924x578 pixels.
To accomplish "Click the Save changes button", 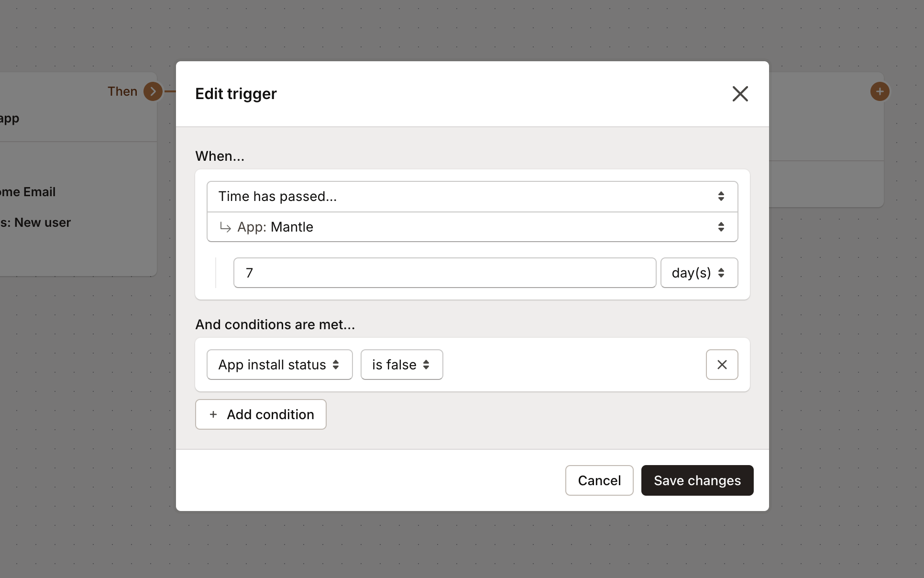I will (697, 480).
